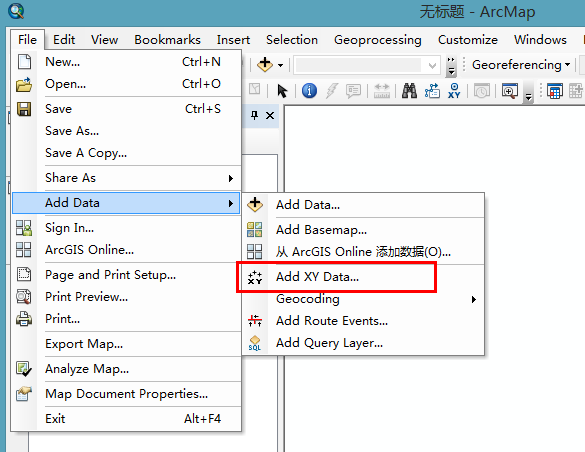Click the Sign In icon
585x452 pixels.
[x=24, y=228]
